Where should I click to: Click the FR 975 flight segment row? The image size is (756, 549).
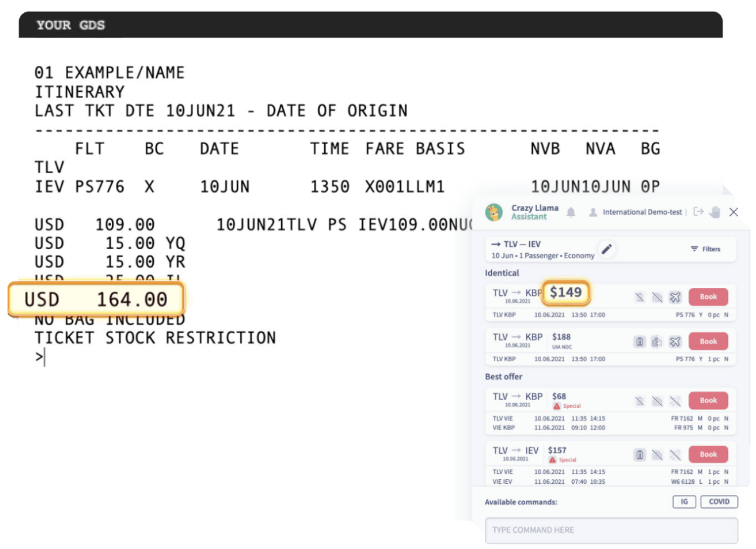[610, 428]
